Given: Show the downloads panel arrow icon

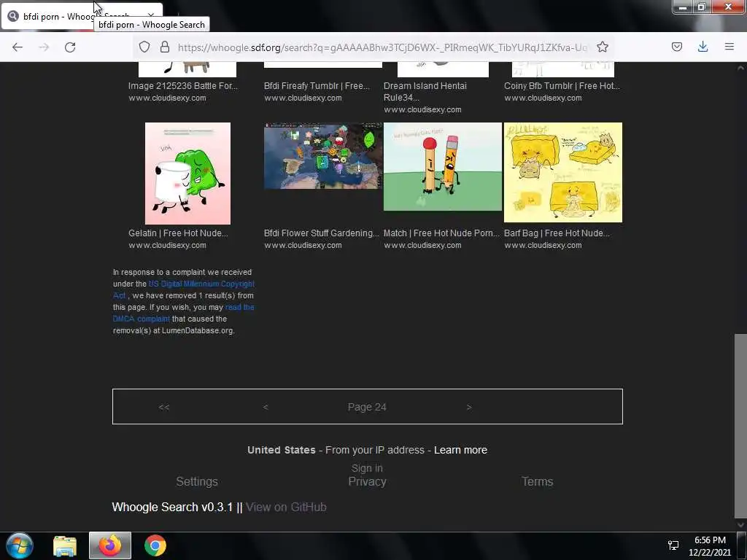Looking at the screenshot, I should point(703,47).
